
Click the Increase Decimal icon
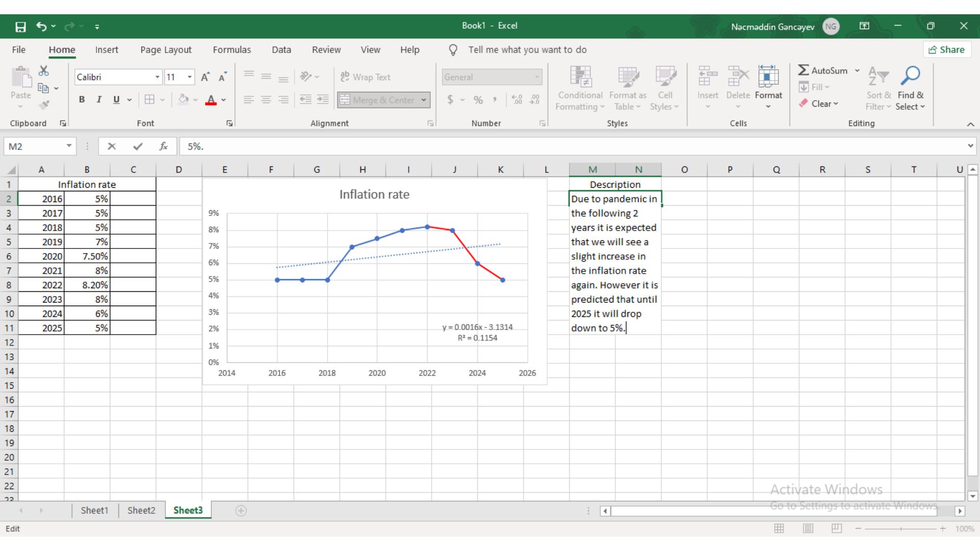[x=517, y=100]
